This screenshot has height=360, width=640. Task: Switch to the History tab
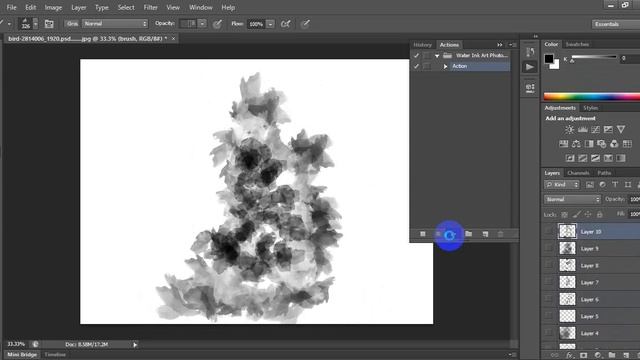pos(422,45)
